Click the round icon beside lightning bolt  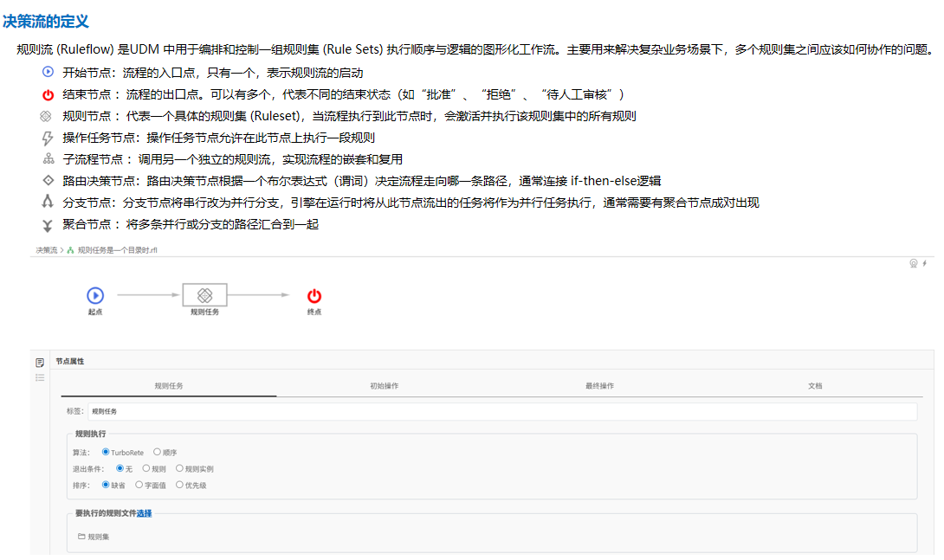pyautogui.click(x=913, y=263)
